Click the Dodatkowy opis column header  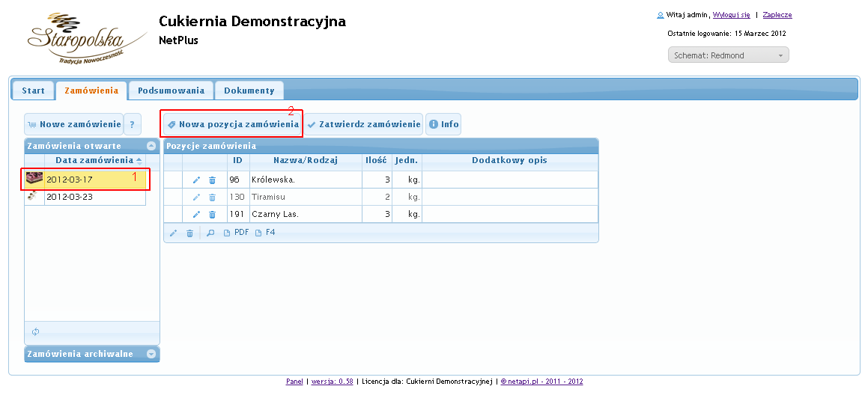tap(510, 160)
